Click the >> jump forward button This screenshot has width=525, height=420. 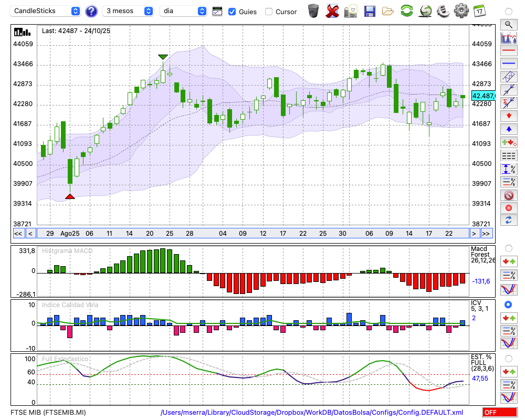487,234
